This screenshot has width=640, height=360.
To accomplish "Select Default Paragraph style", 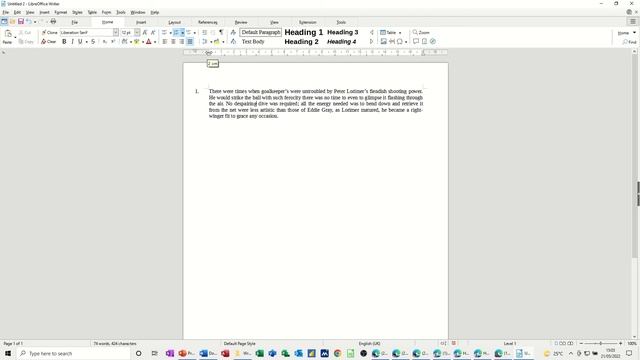I will tap(261, 32).
